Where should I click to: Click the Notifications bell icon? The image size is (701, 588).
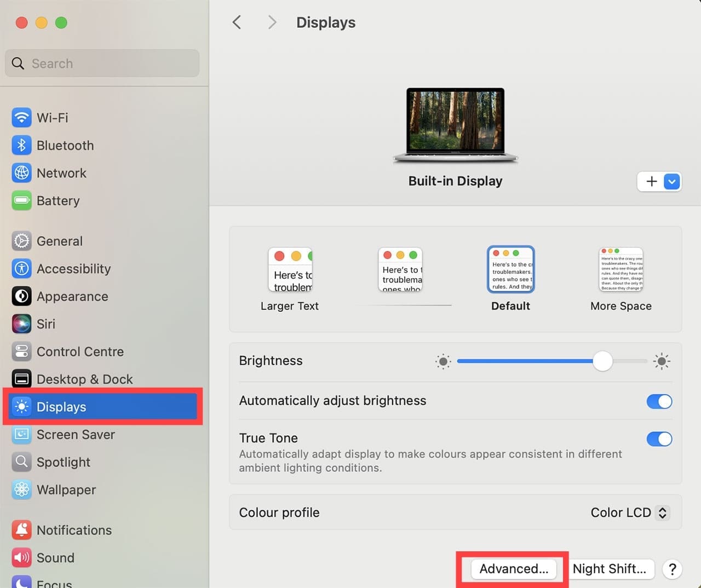21,530
